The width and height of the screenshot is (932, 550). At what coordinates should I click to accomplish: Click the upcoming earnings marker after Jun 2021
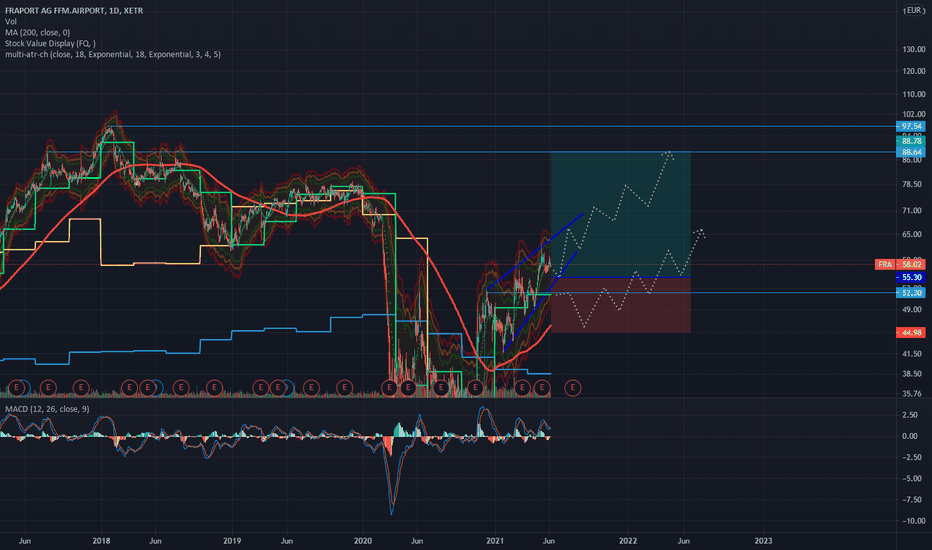(x=572, y=388)
